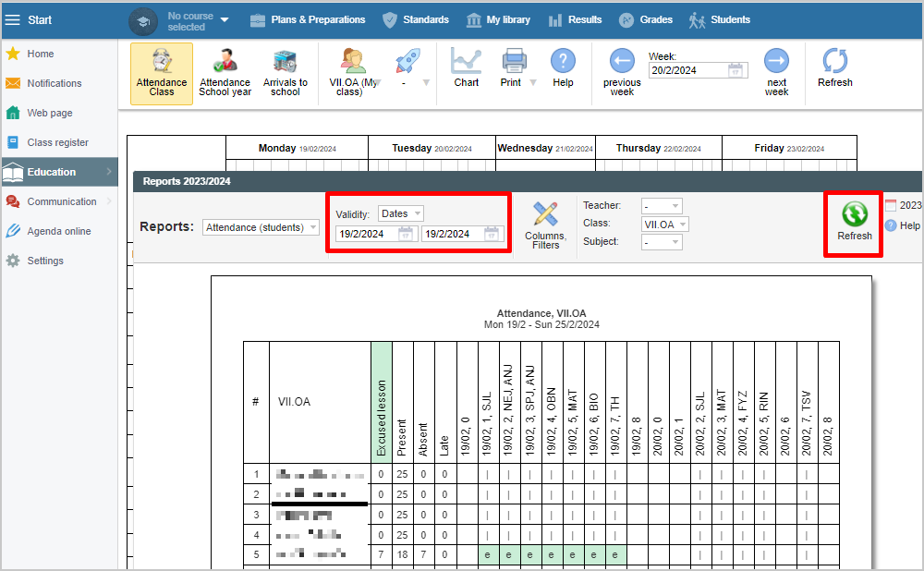Open the start date calendar icon
Viewport: 924px width, 571px height.
click(406, 234)
